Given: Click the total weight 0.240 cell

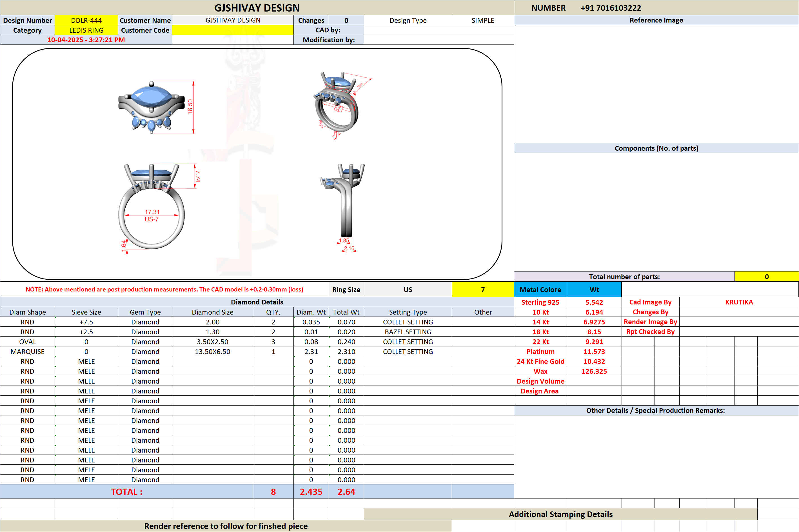Looking at the screenshot, I should [x=346, y=342].
